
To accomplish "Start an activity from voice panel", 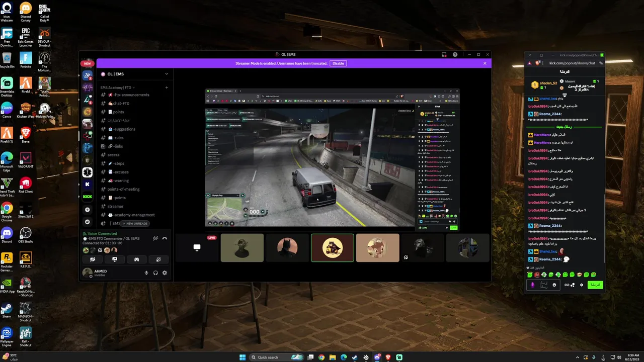I will tap(136, 259).
